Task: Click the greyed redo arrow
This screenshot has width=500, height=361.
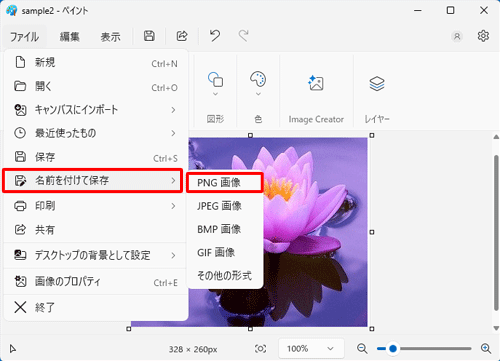Action: 244,36
